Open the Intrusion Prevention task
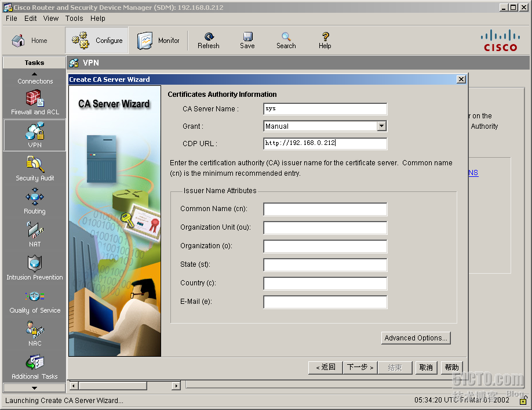 [35, 268]
